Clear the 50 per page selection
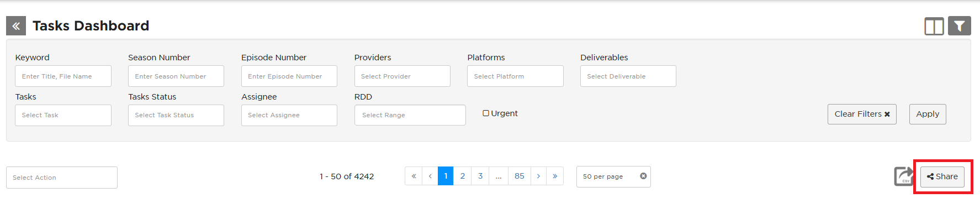The image size is (980, 203). (x=643, y=176)
